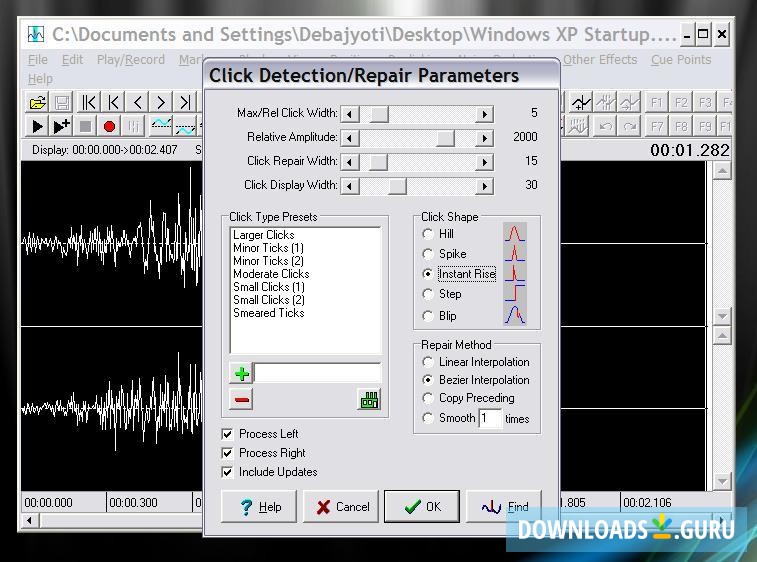Remove preset with the red minus button
757x562 pixels.
click(241, 399)
